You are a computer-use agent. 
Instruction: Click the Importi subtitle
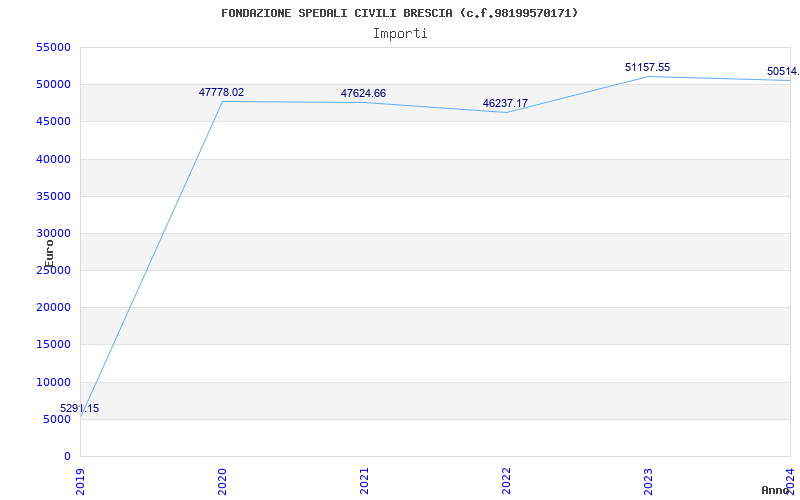400,34
